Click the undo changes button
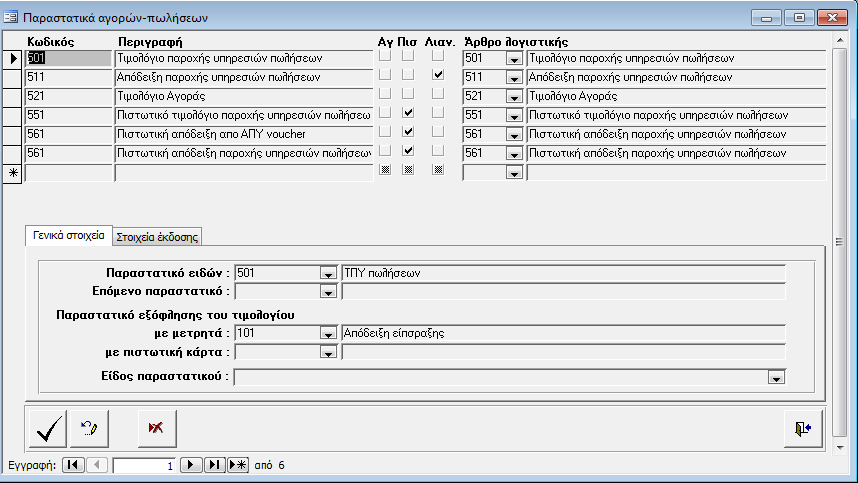 click(88, 428)
